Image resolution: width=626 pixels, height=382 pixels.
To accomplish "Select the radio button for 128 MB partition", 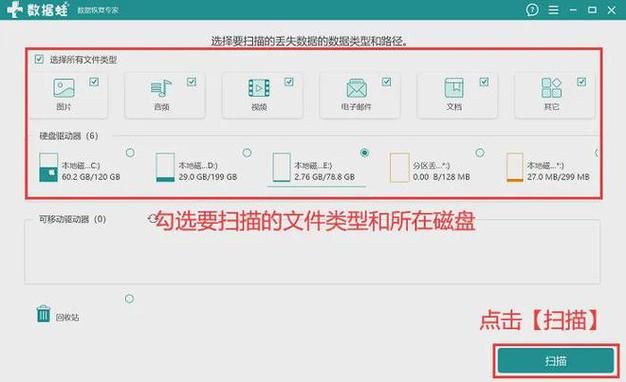I will [x=480, y=152].
